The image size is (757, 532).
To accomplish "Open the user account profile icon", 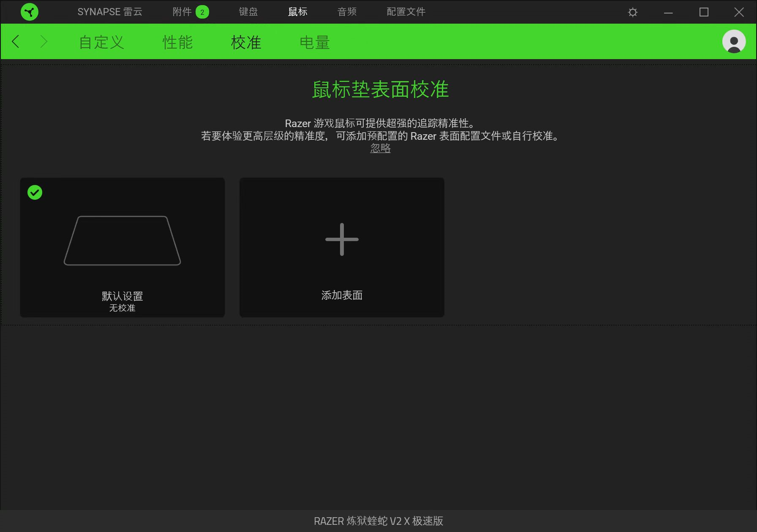I will coord(733,41).
